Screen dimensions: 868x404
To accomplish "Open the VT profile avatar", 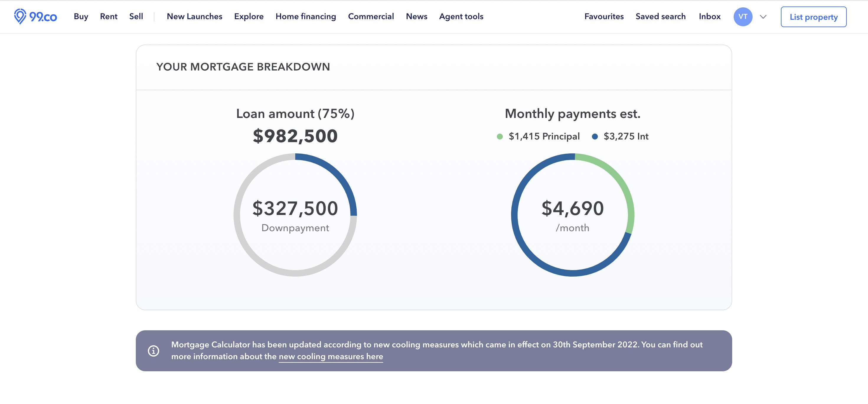I will (743, 17).
